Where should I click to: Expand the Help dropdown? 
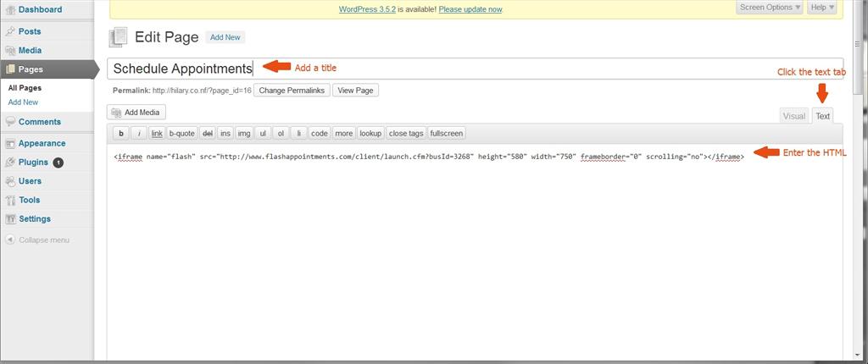click(x=824, y=7)
